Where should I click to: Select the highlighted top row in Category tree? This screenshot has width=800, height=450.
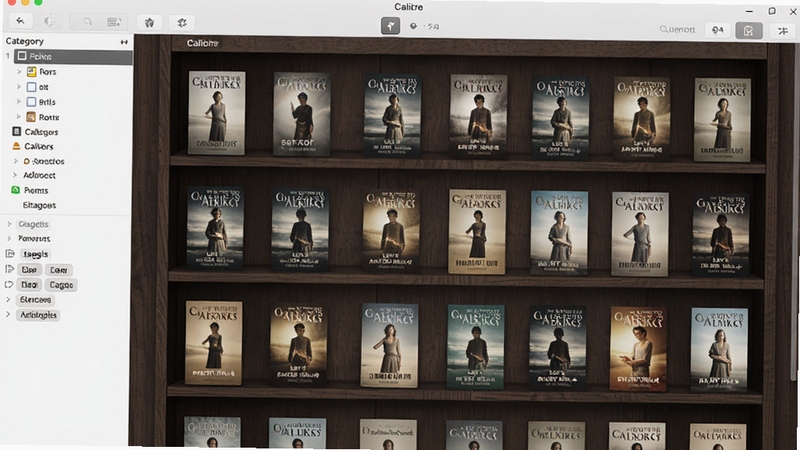click(x=72, y=57)
